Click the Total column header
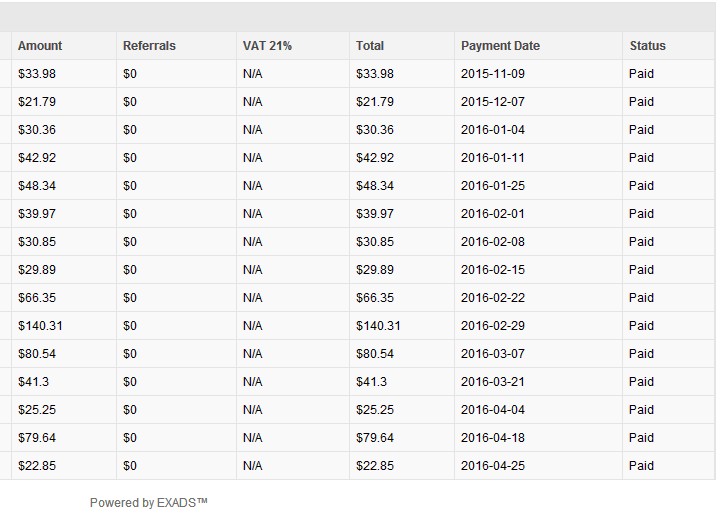725x519 pixels. 370,46
